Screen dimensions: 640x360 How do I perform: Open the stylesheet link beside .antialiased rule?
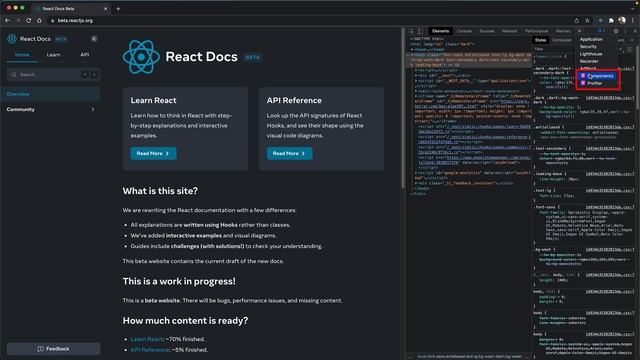pos(610,127)
